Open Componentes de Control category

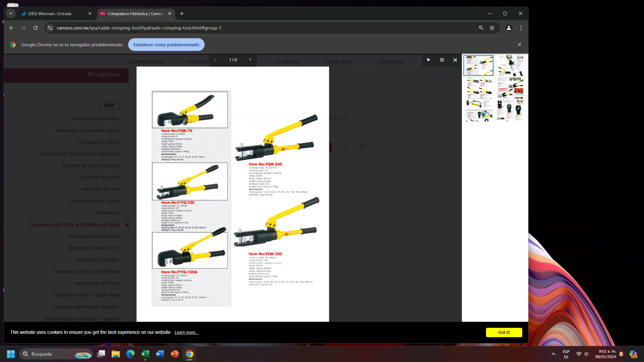(x=94, y=201)
